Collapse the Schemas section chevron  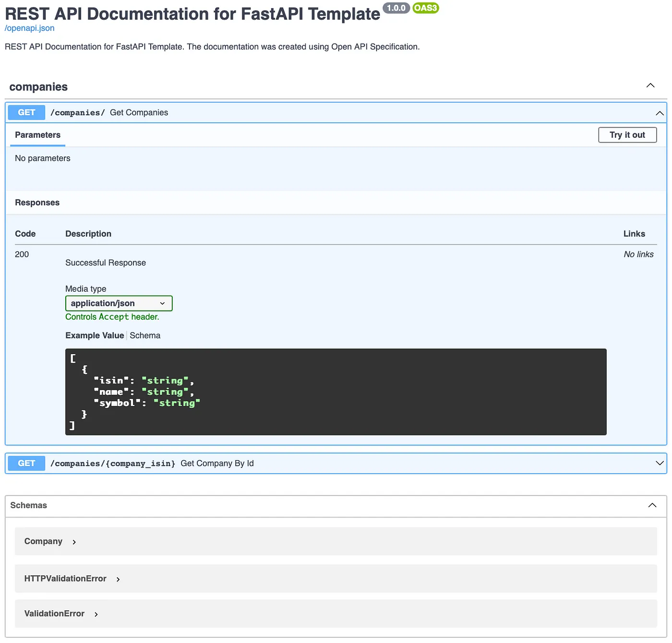(652, 505)
